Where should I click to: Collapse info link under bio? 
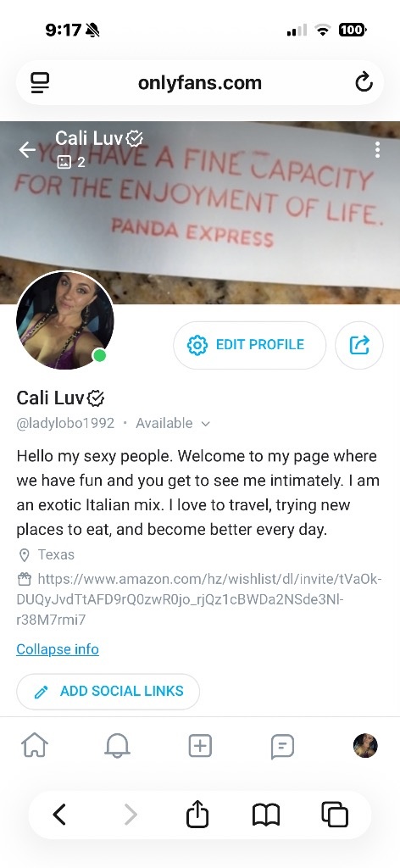[58, 648]
